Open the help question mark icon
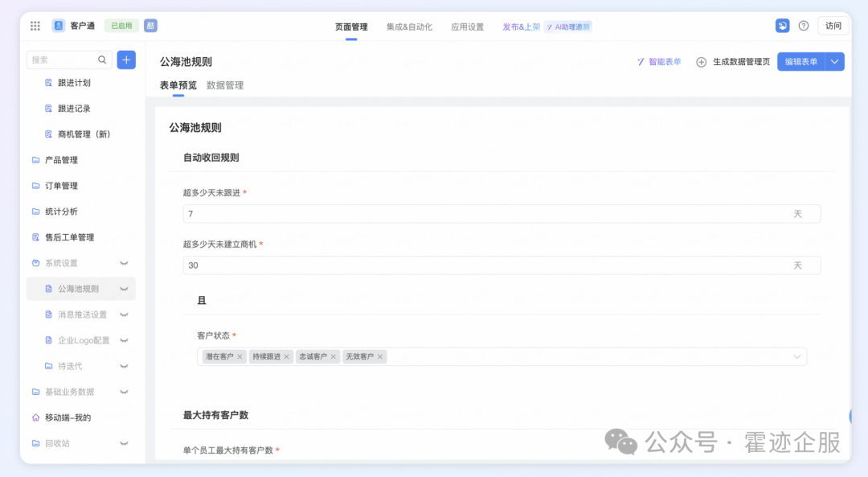 [x=803, y=26]
